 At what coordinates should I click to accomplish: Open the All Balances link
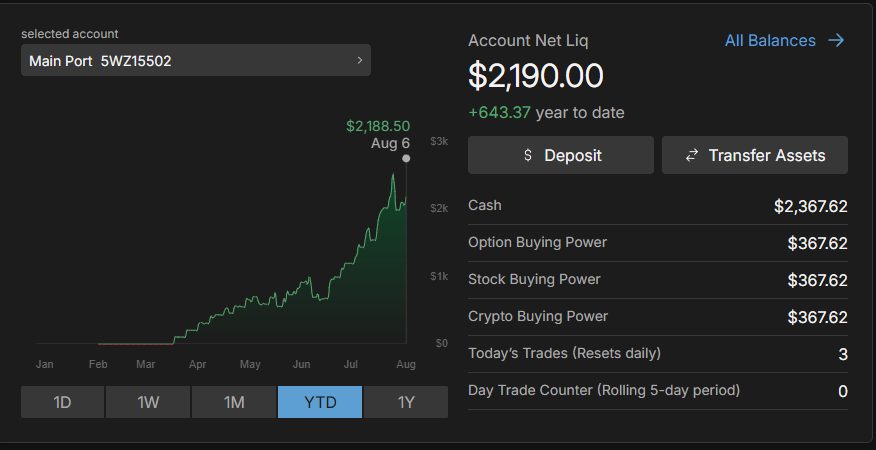770,41
